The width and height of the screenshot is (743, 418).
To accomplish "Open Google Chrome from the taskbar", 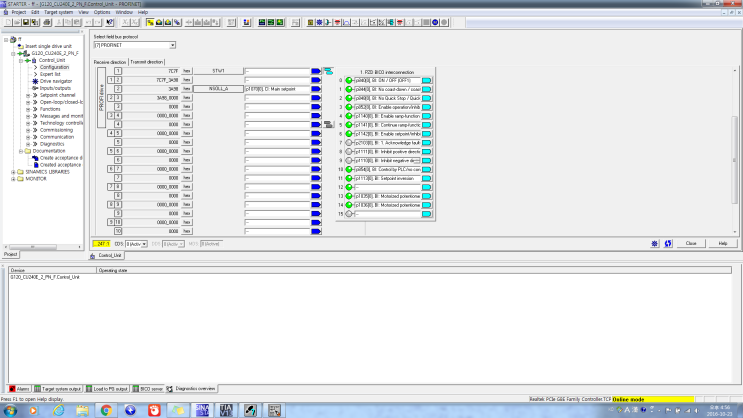I will point(106,410).
